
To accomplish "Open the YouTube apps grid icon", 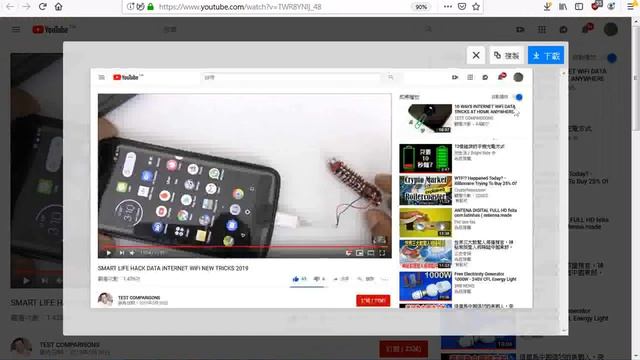I will click(x=542, y=29).
